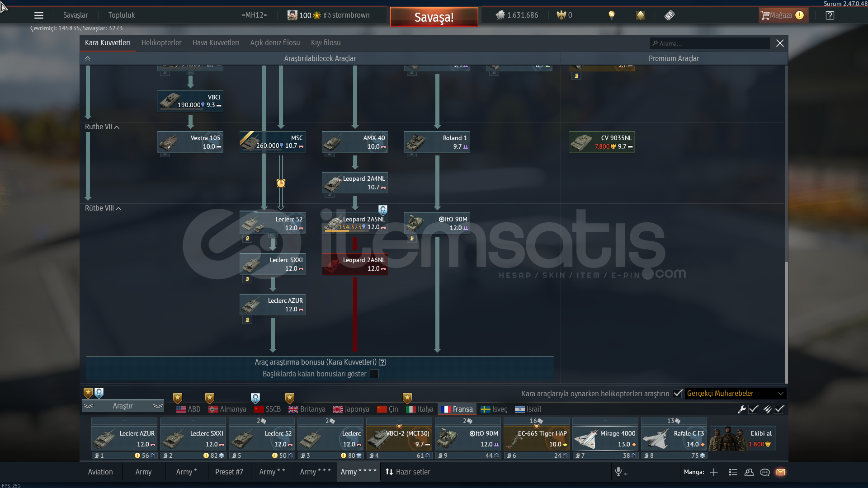Select the MSC vehicle card
This screenshot has width=868, height=488.
coord(273,142)
